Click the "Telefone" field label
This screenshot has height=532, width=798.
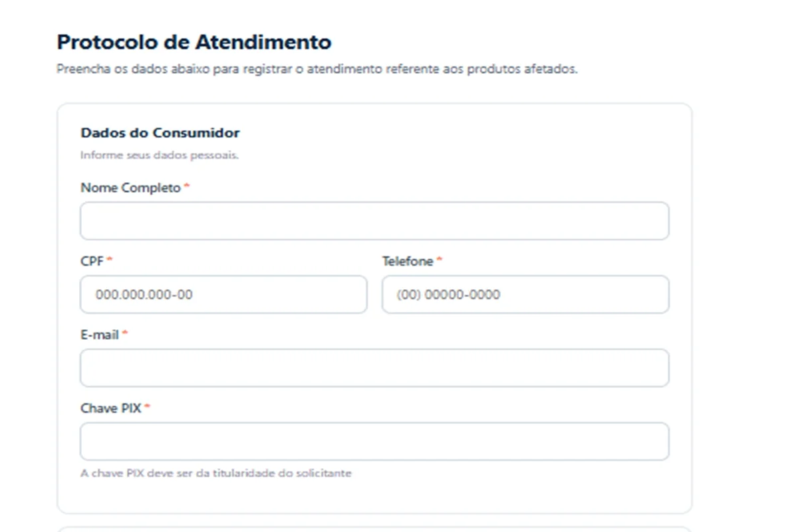pos(408,261)
